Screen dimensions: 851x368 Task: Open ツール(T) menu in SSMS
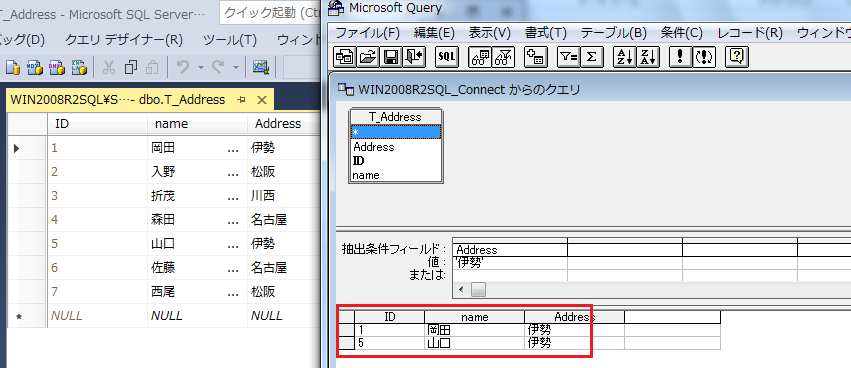click(x=230, y=40)
